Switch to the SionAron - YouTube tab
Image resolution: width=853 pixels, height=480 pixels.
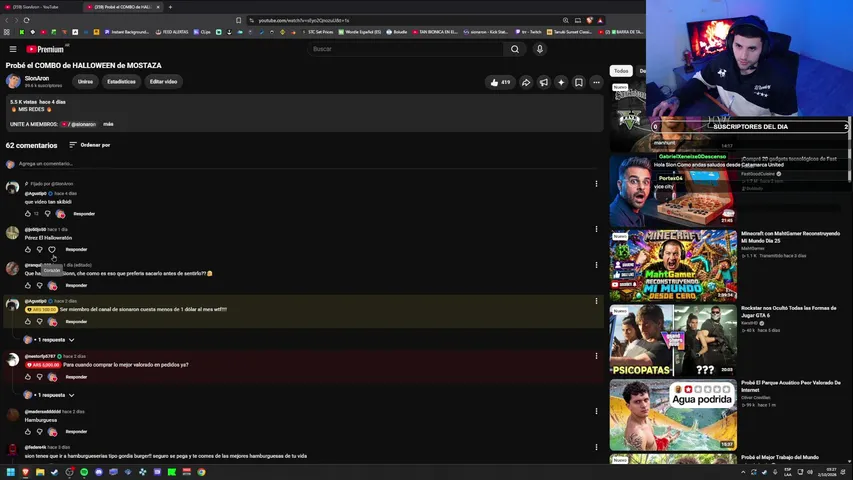[x=41, y=7]
